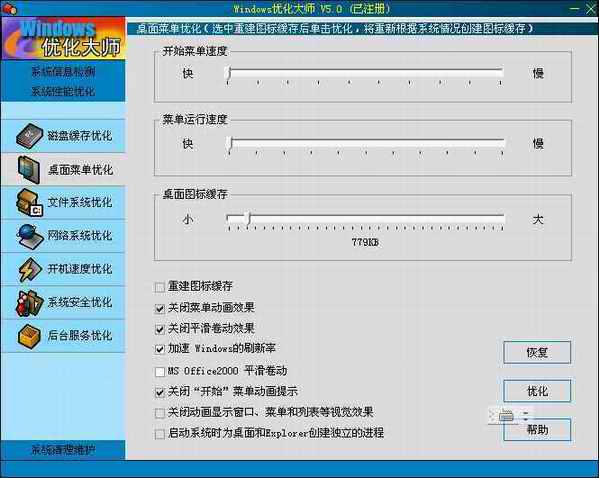This screenshot has width=599, height=478.
Task: Click the app icon in title bar
Action: click(9, 8)
